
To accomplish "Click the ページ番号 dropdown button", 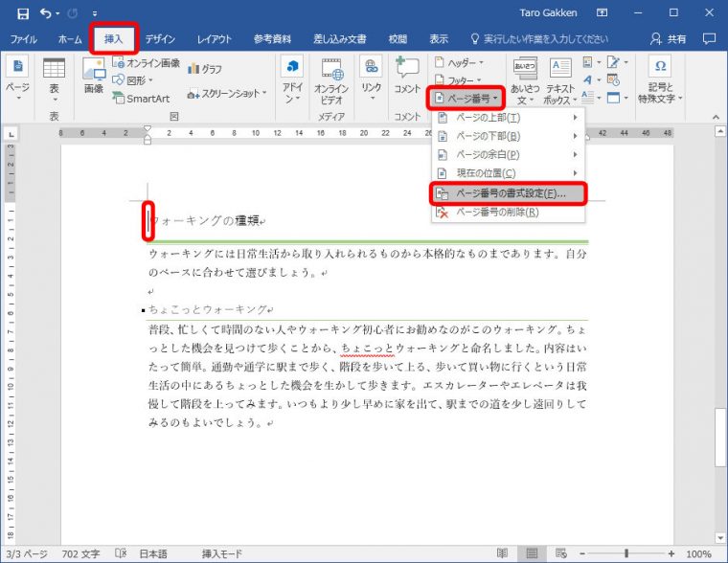I will [466, 98].
